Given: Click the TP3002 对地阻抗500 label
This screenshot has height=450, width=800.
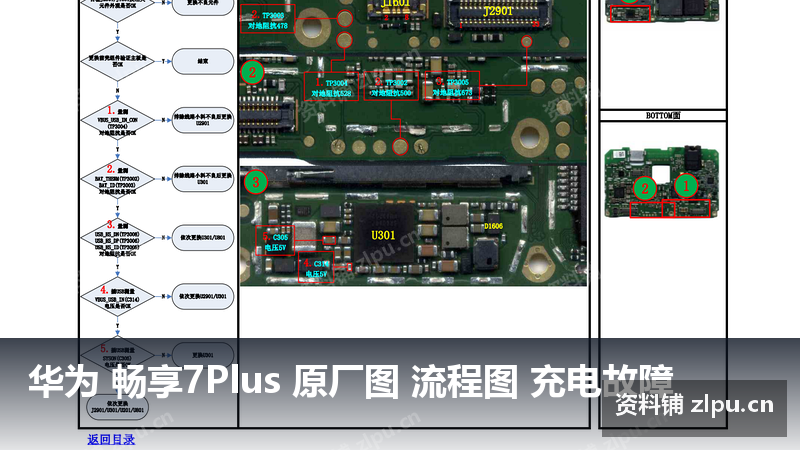Looking at the screenshot, I should coord(391,87).
